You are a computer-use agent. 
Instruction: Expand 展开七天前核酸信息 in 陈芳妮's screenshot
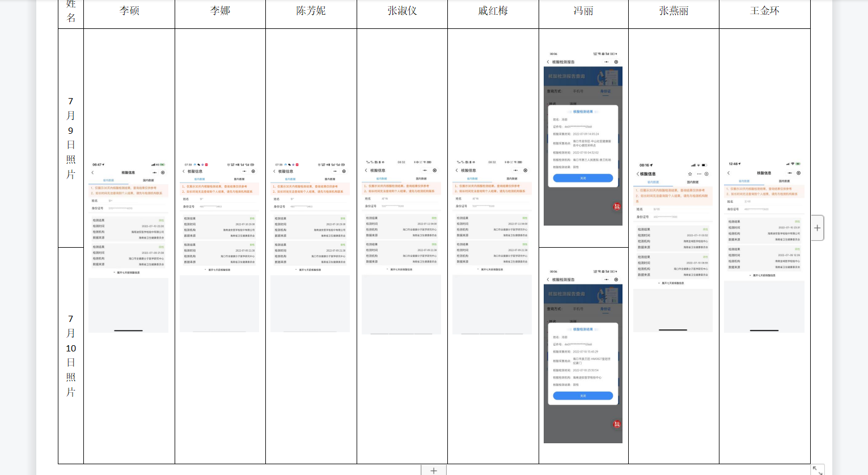click(x=310, y=270)
